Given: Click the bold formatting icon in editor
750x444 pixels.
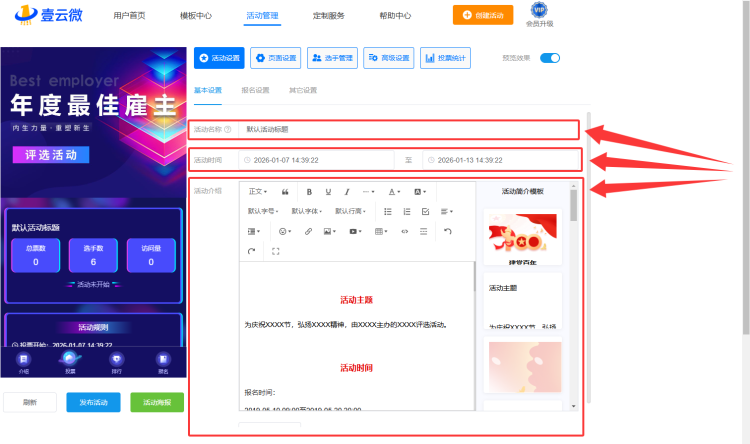Looking at the screenshot, I should 310,191.
